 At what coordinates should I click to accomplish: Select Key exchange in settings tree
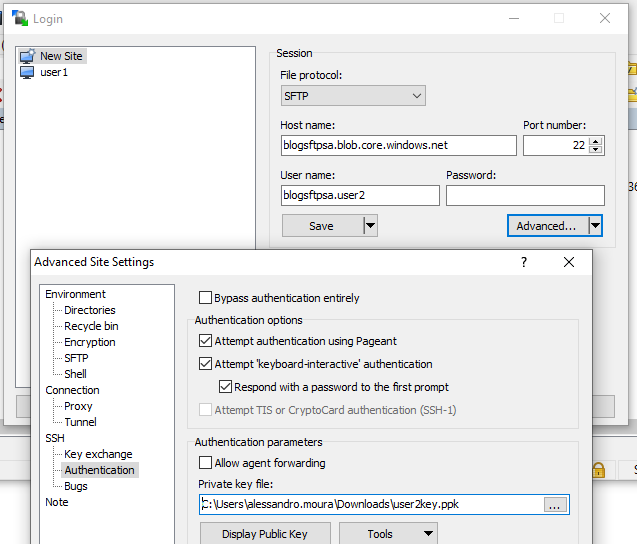click(98, 454)
